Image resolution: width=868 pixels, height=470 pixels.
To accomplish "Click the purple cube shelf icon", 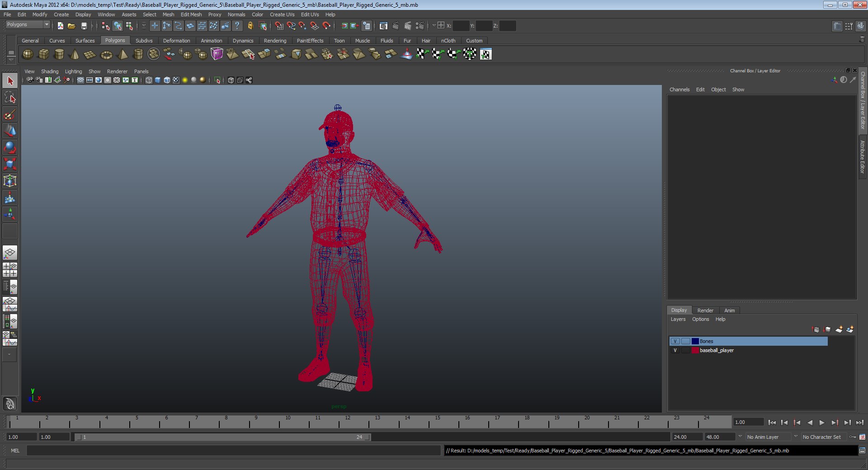I will pyautogui.click(x=217, y=54).
